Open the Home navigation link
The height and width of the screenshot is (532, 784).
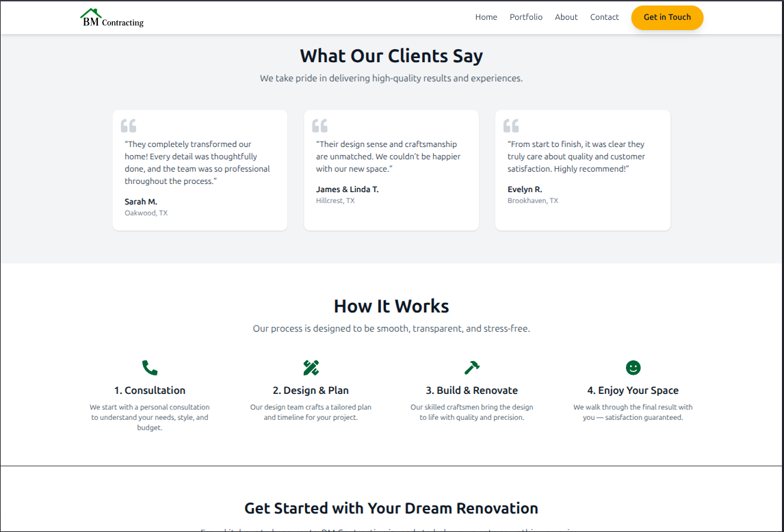tap(486, 17)
